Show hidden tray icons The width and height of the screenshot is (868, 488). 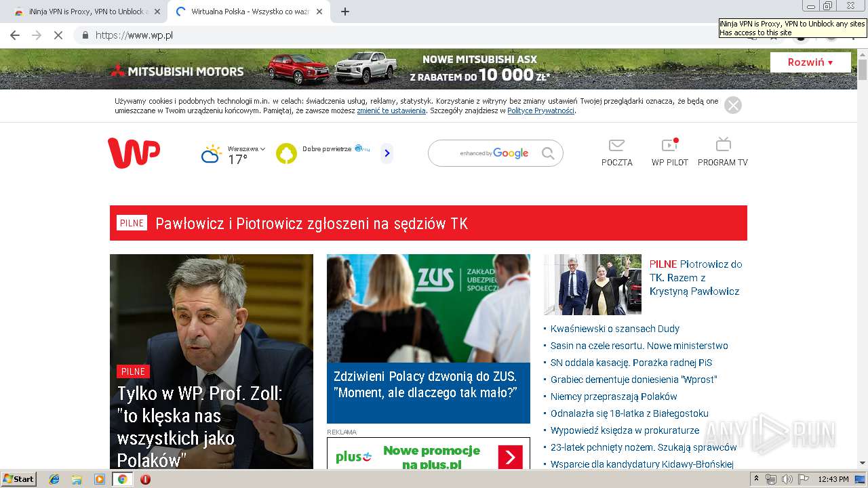pyautogui.click(x=757, y=479)
